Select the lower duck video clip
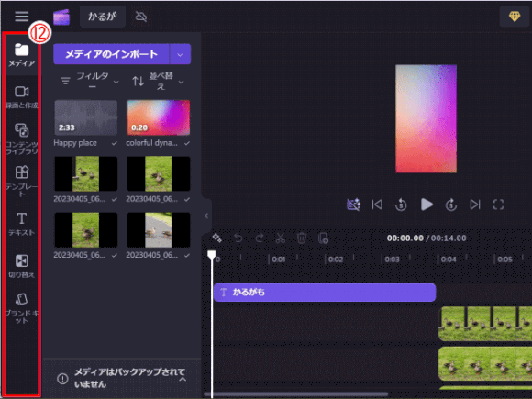The image size is (532, 399). (x=485, y=363)
